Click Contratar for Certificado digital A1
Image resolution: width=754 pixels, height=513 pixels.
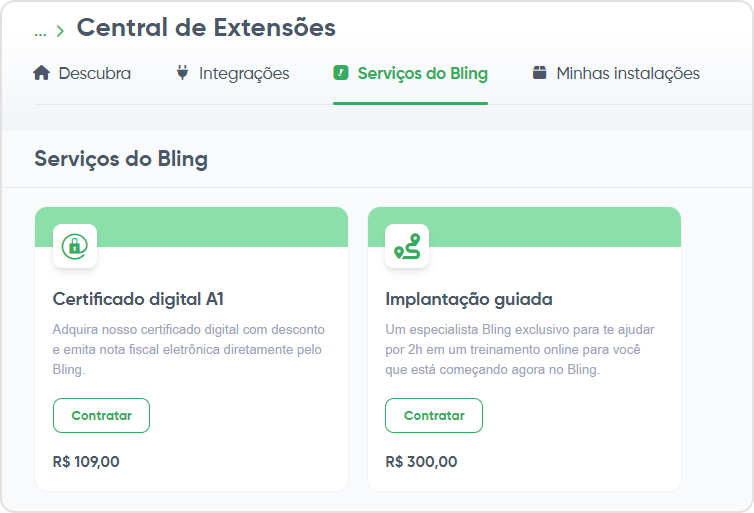[101, 415]
